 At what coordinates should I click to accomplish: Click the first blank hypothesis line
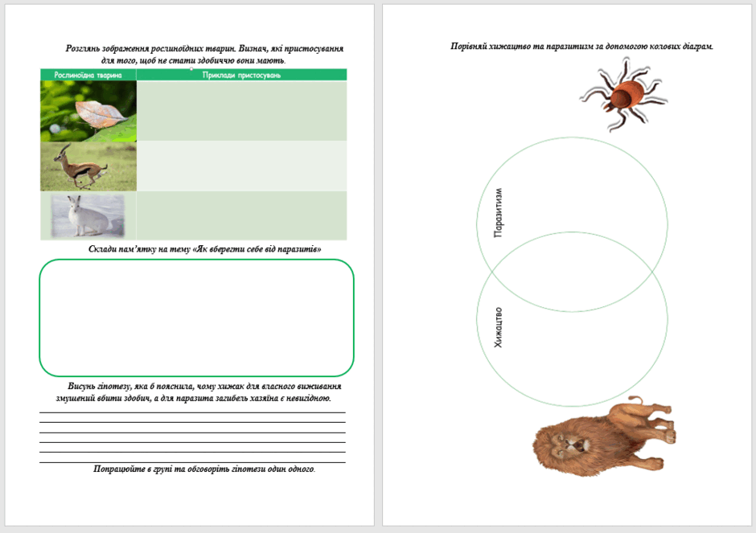click(x=192, y=412)
